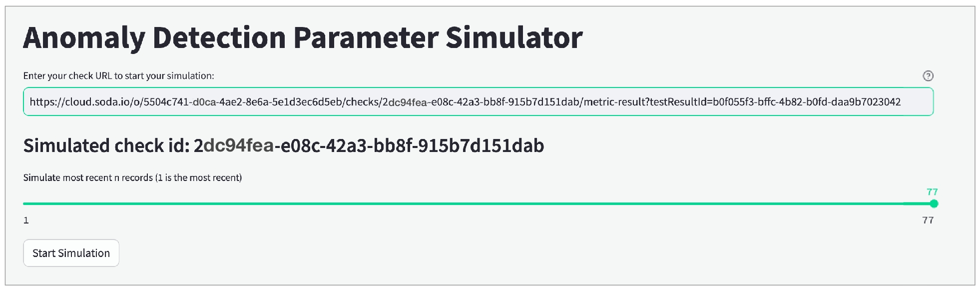The image size is (980, 292).
Task: Click the Simulated check id heading
Action: 283,145
